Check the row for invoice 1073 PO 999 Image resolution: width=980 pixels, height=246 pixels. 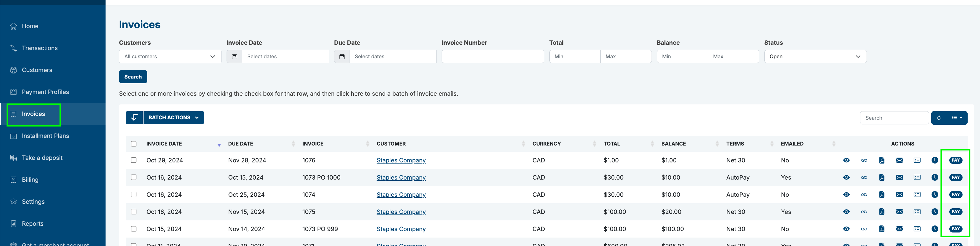[133, 229]
